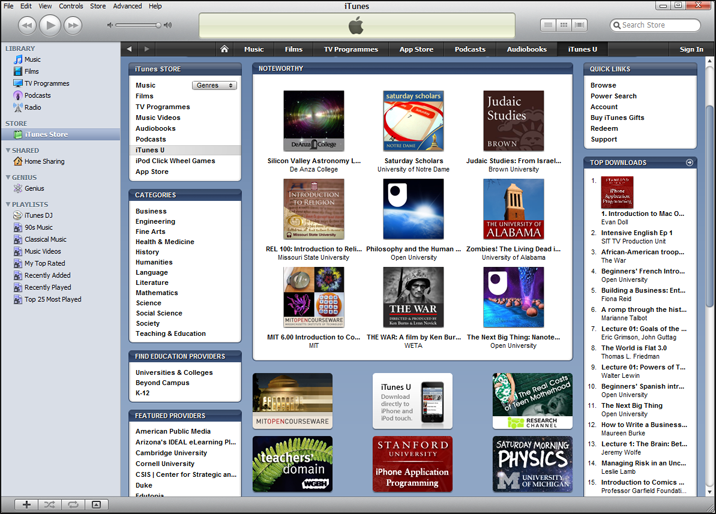The height and width of the screenshot is (514, 716).
Task: Switch to the App Store tab
Action: point(416,49)
